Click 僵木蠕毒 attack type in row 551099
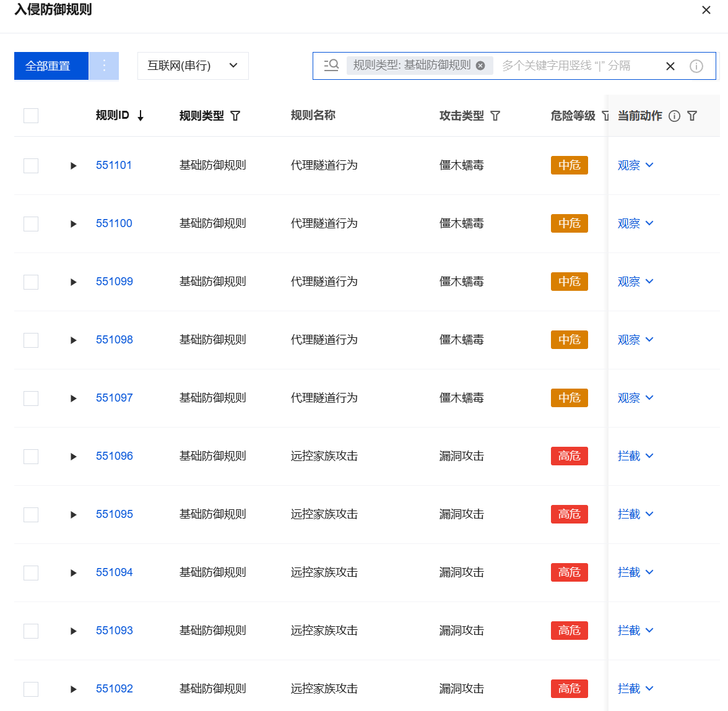 pos(462,282)
